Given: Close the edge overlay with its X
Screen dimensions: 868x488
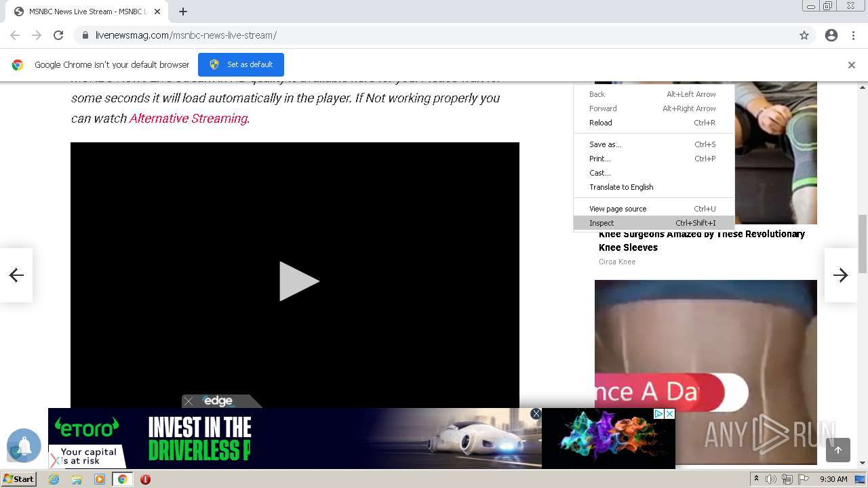Looking at the screenshot, I should tap(189, 401).
